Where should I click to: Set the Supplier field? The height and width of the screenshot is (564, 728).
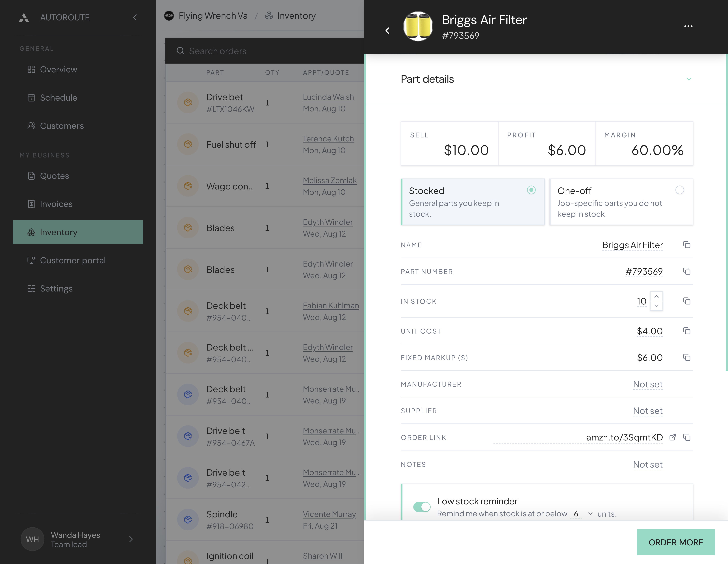(x=648, y=411)
